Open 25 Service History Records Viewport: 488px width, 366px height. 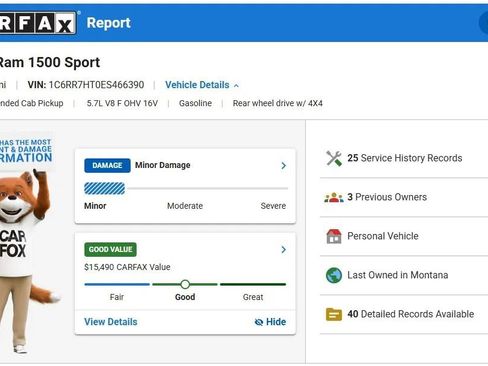404,158
